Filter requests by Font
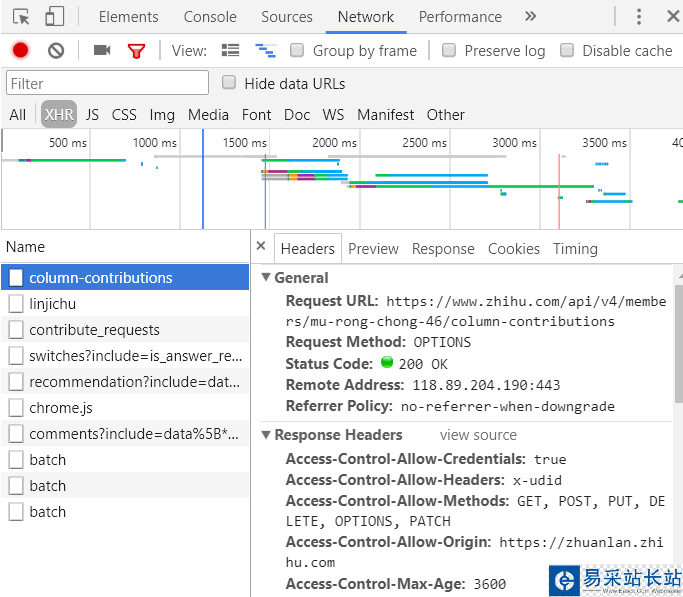The height and width of the screenshot is (597, 683). click(x=256, y=115)
